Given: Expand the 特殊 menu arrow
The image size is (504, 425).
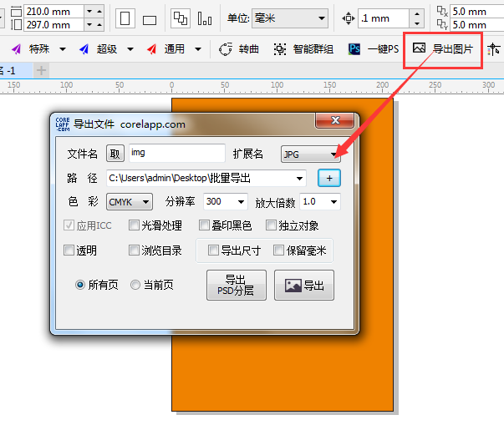Looking at the screenshot, I should 63,49.
